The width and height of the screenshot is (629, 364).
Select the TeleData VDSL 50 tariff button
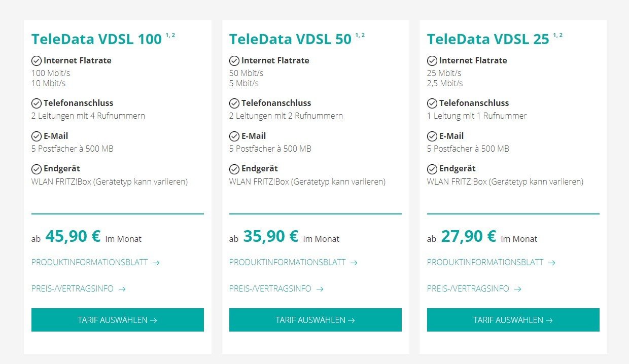coord(316,320)
